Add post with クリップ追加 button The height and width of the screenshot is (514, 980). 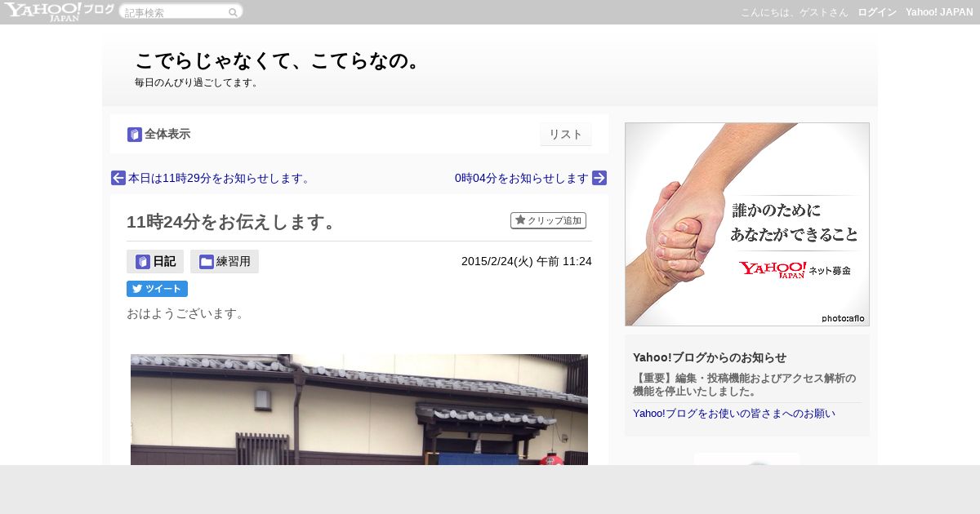coord(548,220)
